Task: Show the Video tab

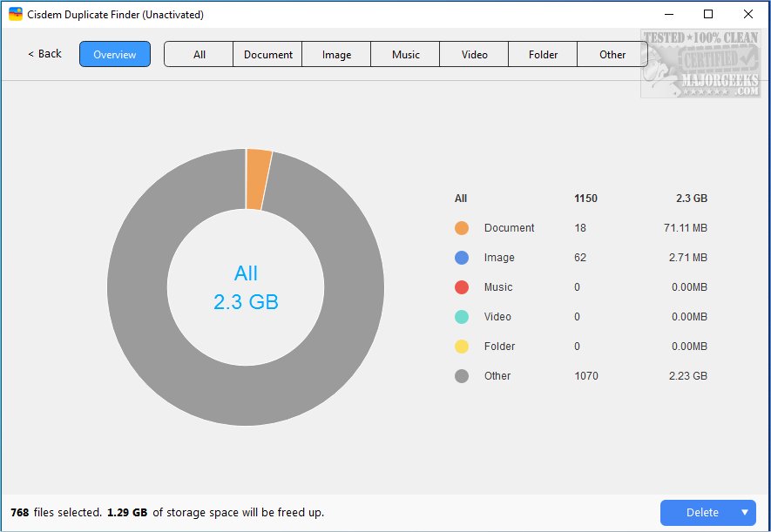Action: pyautogui.click(x=475, y=54)
